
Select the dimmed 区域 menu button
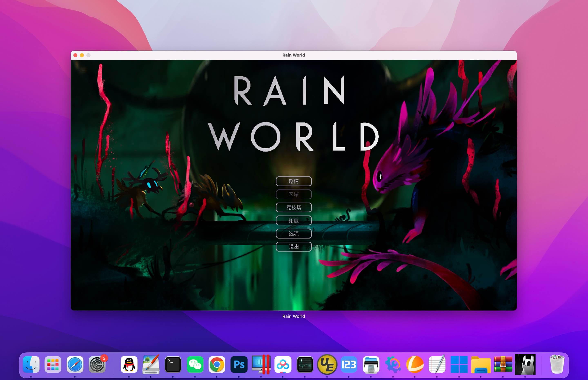[x=294, y=194]
